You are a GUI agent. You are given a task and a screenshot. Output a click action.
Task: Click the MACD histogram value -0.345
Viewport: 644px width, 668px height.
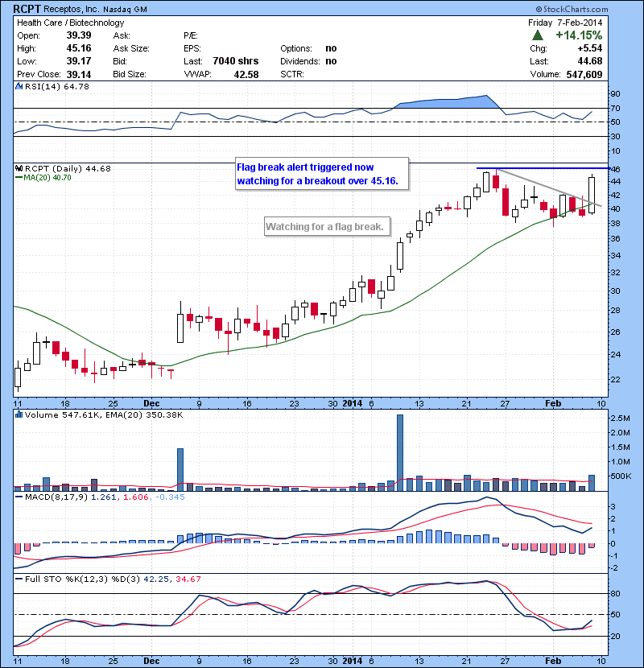(170, 497)
